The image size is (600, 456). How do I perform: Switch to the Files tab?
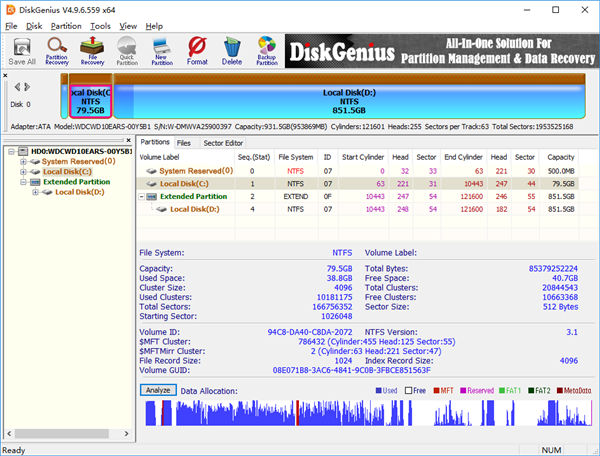click(x=184, y=143)
